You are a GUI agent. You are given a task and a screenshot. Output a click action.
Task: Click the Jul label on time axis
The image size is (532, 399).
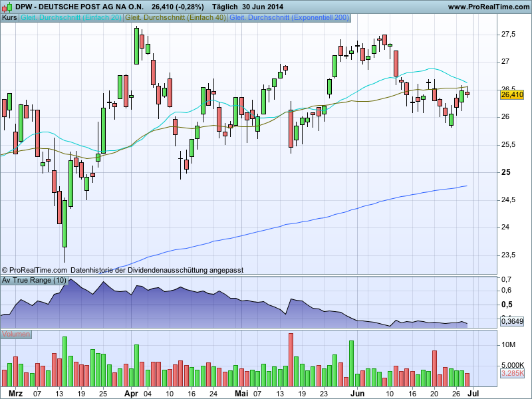point(473,394)
